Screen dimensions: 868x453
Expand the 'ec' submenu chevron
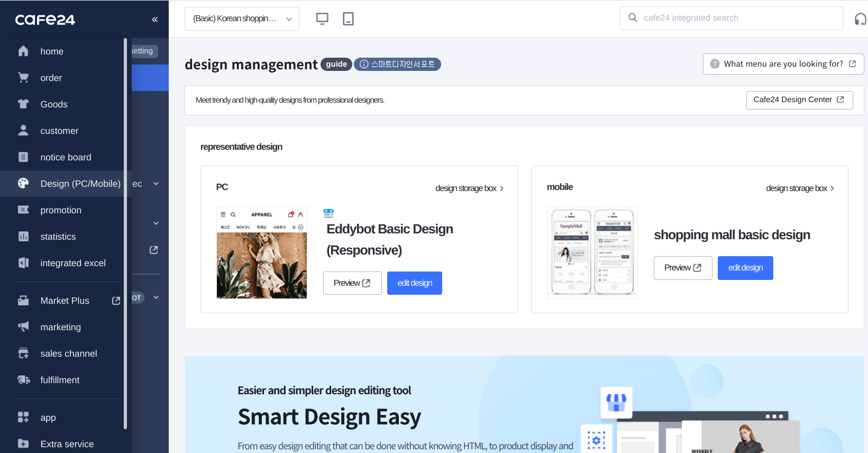(x=156, y=184)
